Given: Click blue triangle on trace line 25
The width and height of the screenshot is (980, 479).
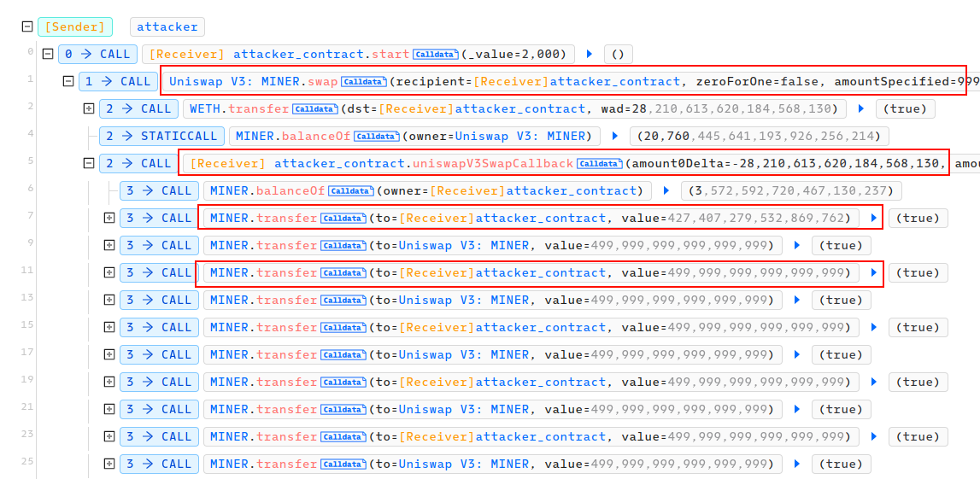Looking at the screenshot, I should tap(797, 464).
